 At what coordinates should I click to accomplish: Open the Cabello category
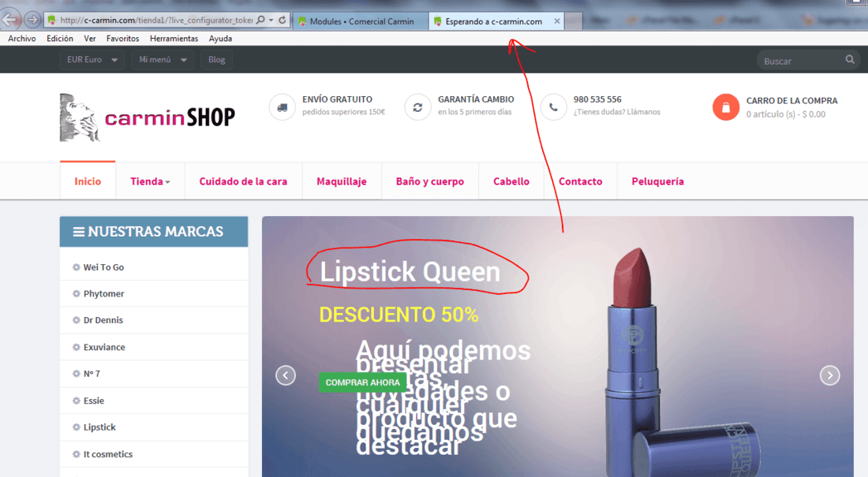[511, 181]
